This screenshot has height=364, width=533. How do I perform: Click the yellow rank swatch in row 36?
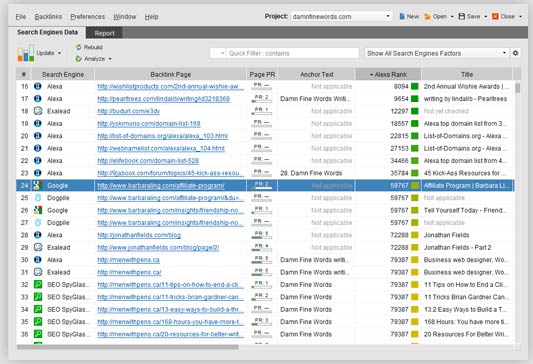pos(415,334)
